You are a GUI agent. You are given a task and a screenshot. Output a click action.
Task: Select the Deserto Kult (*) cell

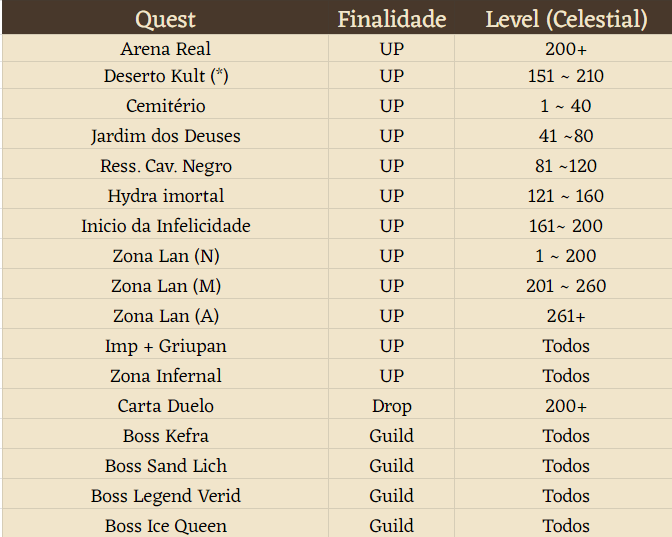point(165,75)
